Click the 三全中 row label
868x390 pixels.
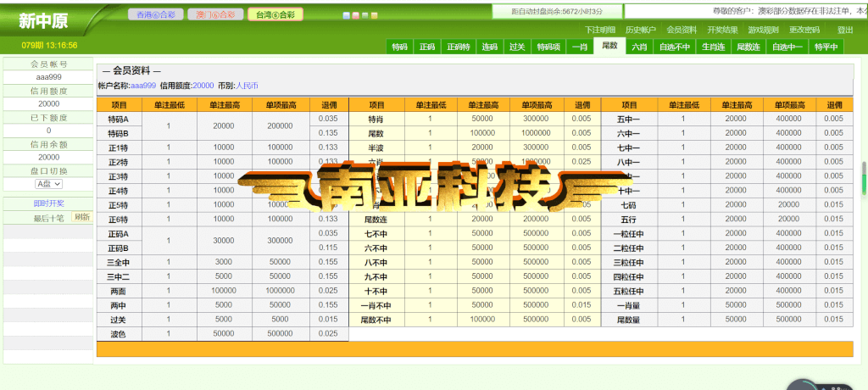click(119, 263)
